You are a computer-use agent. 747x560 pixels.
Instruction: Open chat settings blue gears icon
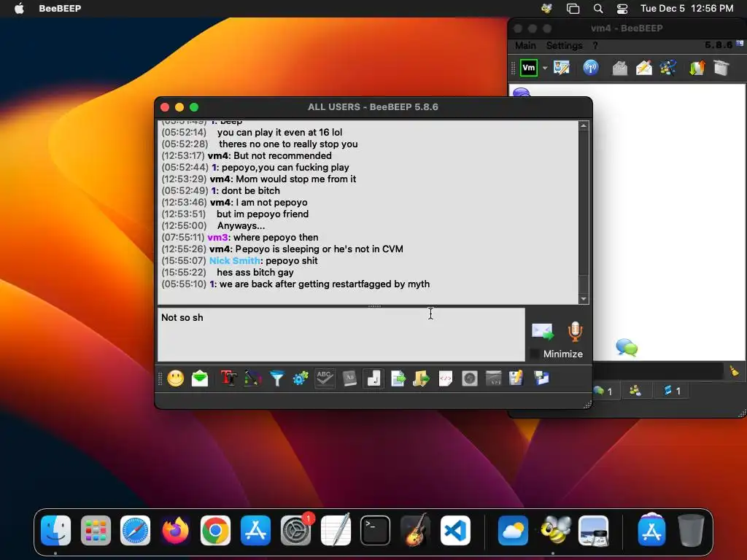[301, 378]
